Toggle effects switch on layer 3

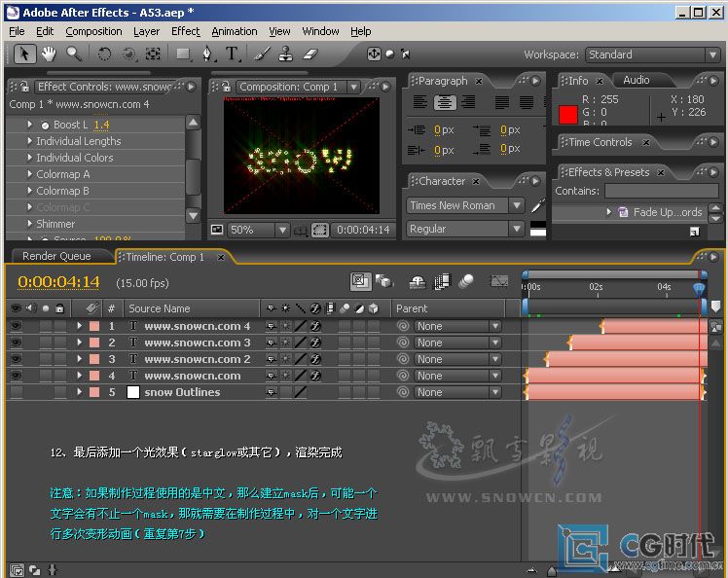315,359
